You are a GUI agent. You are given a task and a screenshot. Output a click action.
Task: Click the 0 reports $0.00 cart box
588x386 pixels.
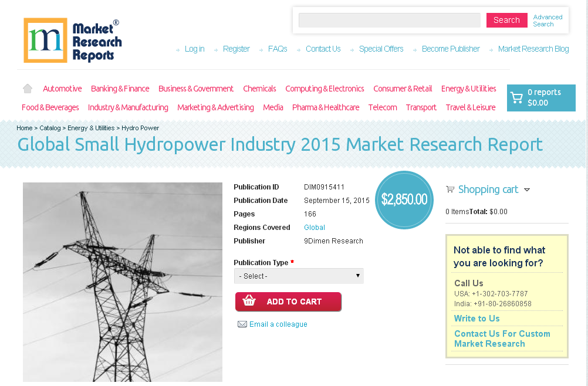click(541, 98)
